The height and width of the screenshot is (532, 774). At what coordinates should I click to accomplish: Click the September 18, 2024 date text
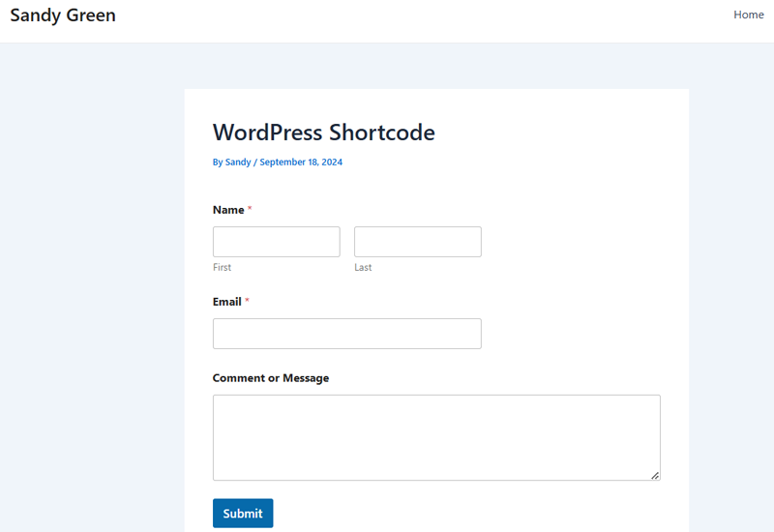tap(301, 162)
